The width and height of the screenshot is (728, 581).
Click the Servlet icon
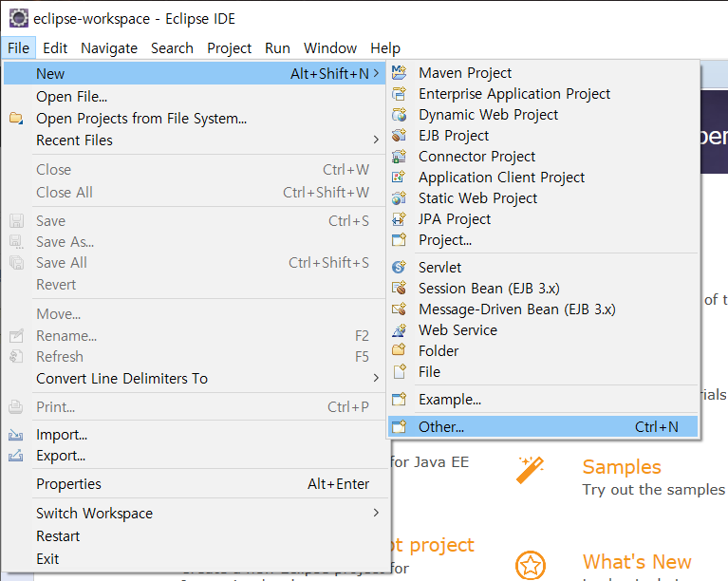tap(399, 267)
